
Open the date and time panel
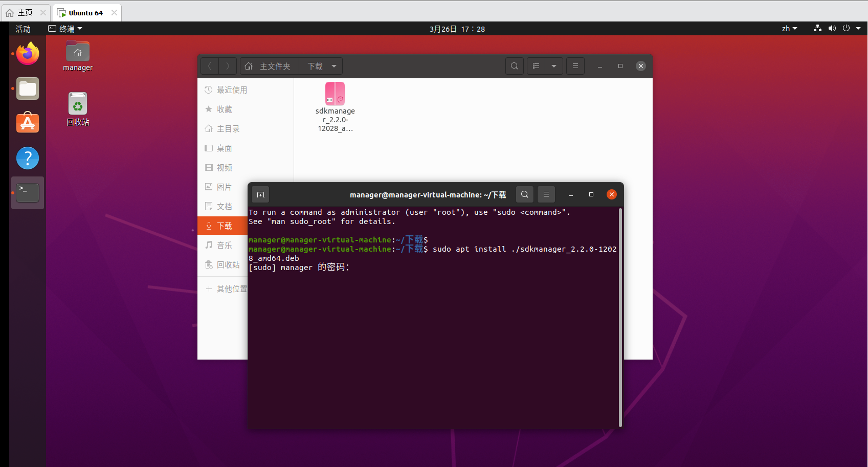457,29
